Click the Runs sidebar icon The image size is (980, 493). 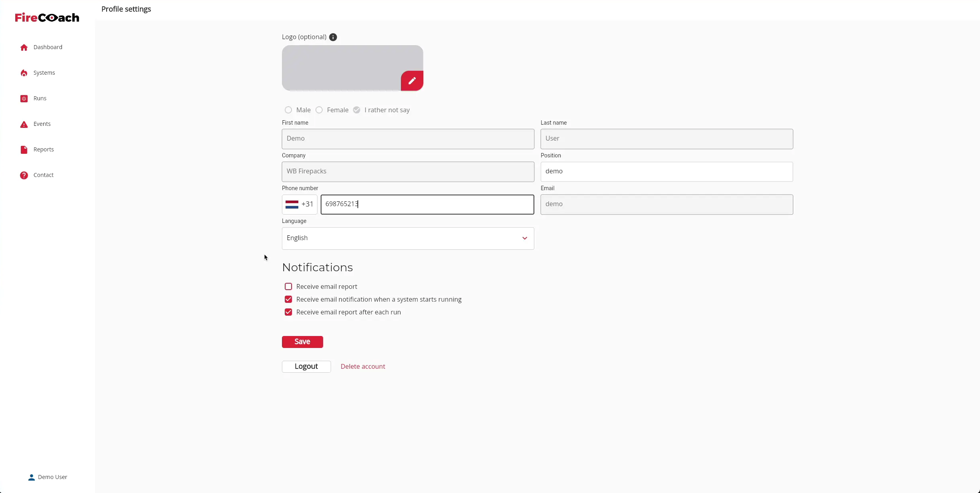point(24,99)
